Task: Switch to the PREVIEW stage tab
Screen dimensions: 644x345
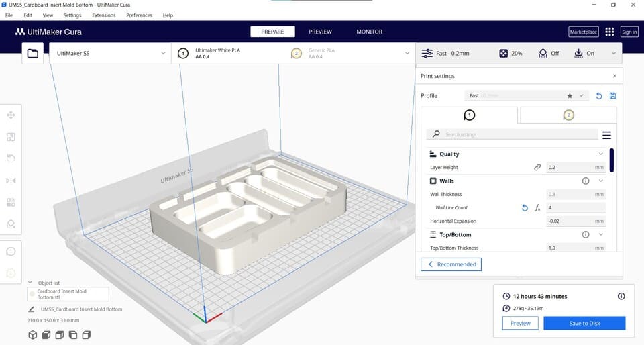Action: click(320, 32)
